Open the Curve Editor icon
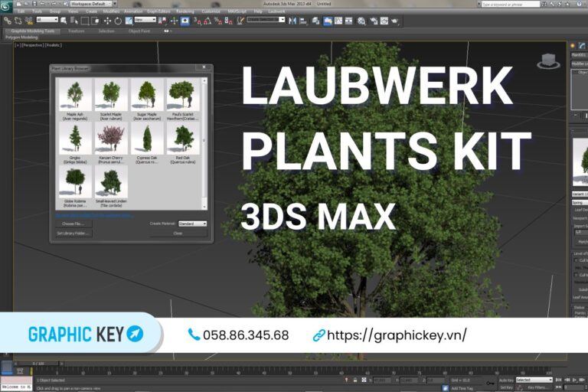The image size is (588, 392). [x=338, y=21]
